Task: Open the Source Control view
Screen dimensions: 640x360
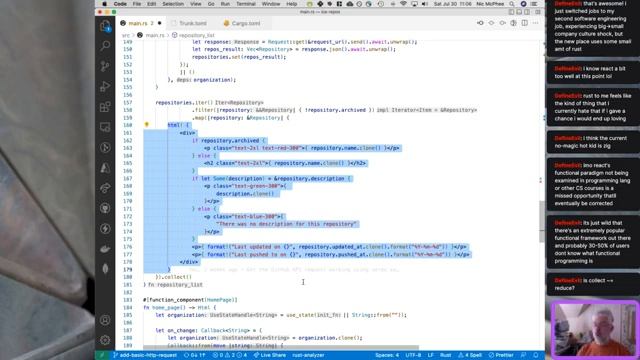Action: 105,66
